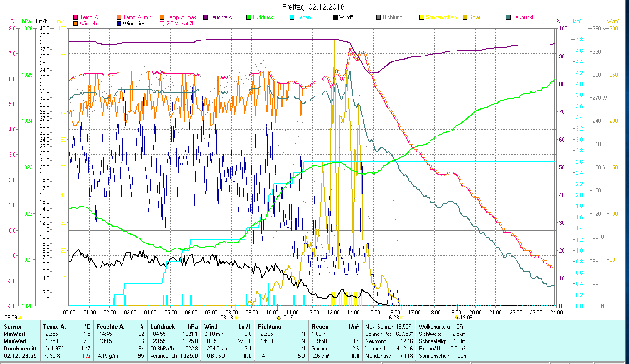
Task: Click the Mondphase entry
Action: pos(389,355)
